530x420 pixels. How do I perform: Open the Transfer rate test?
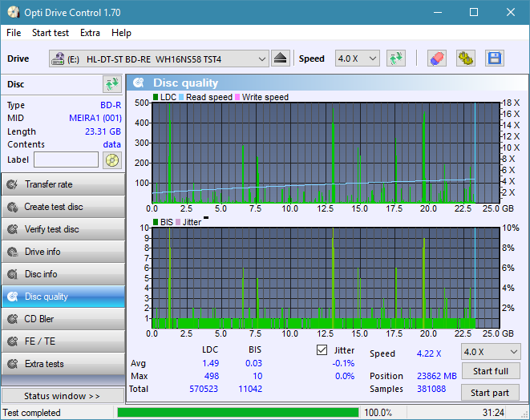click(x=63, y=184)
